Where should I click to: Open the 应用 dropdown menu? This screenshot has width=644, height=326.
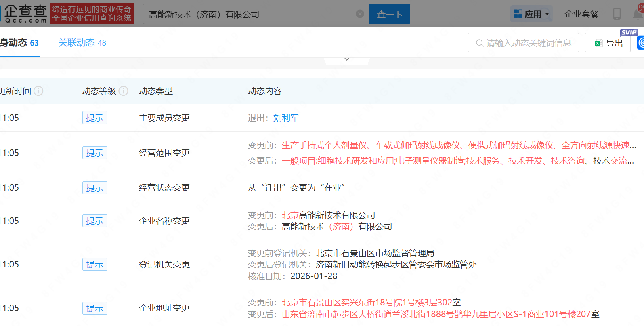[532, 14]
